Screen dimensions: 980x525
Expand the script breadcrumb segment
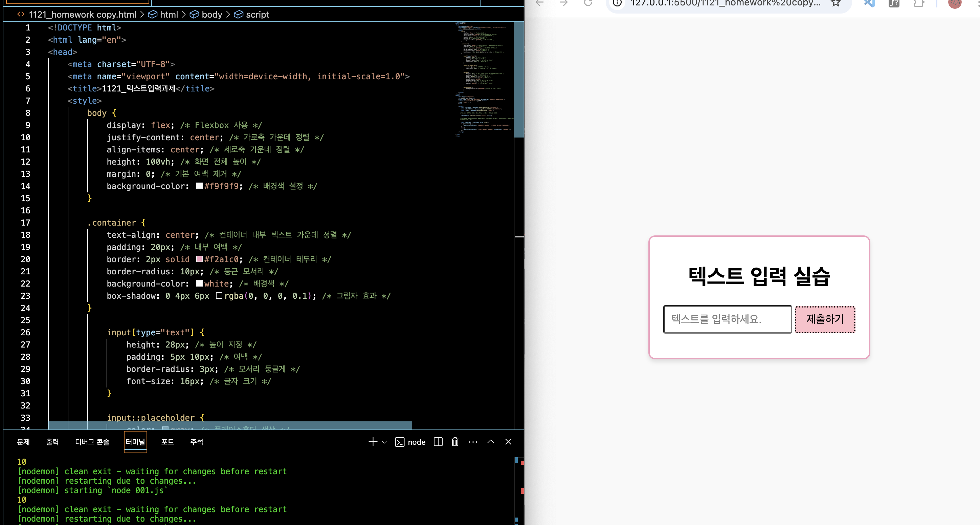click(x=257, y=15)
